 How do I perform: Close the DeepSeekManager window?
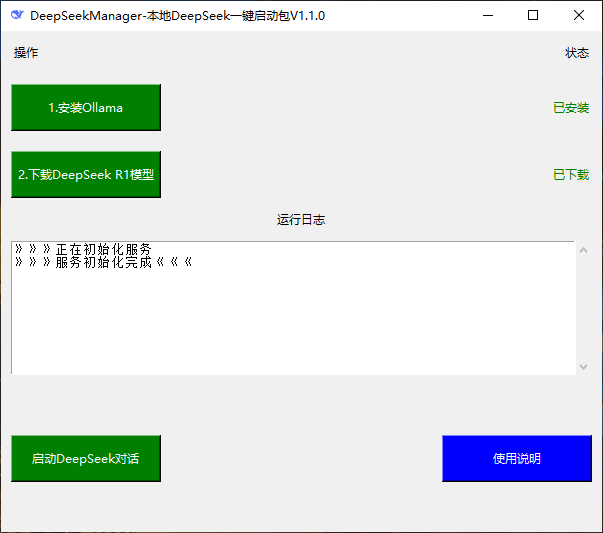(579, 15)
